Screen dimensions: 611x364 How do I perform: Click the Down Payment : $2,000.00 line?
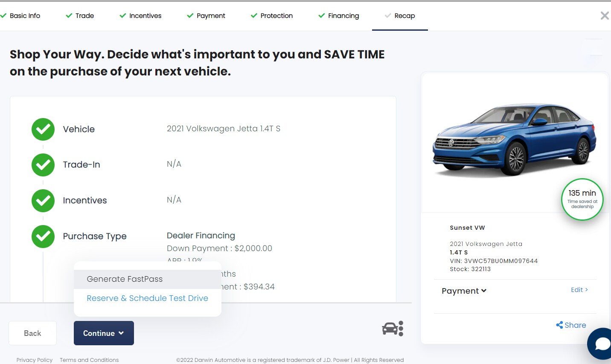[x=219, y=248]
